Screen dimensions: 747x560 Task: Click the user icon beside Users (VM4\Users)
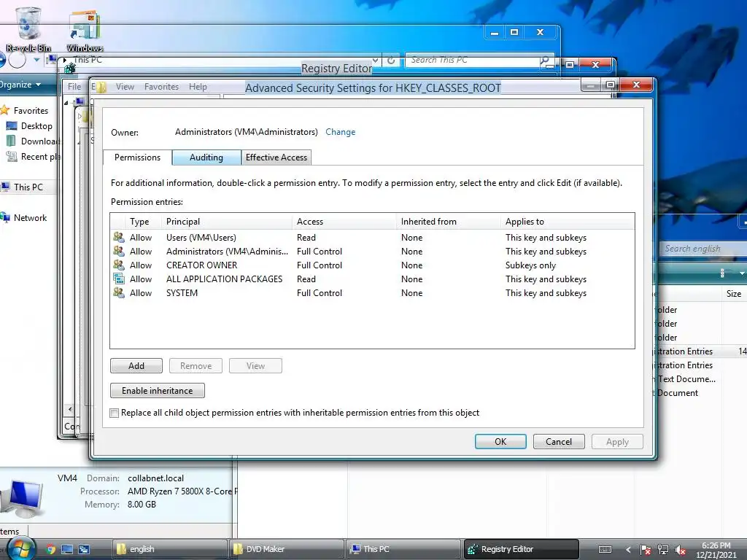pyautogui.click(x=119, y=237)
